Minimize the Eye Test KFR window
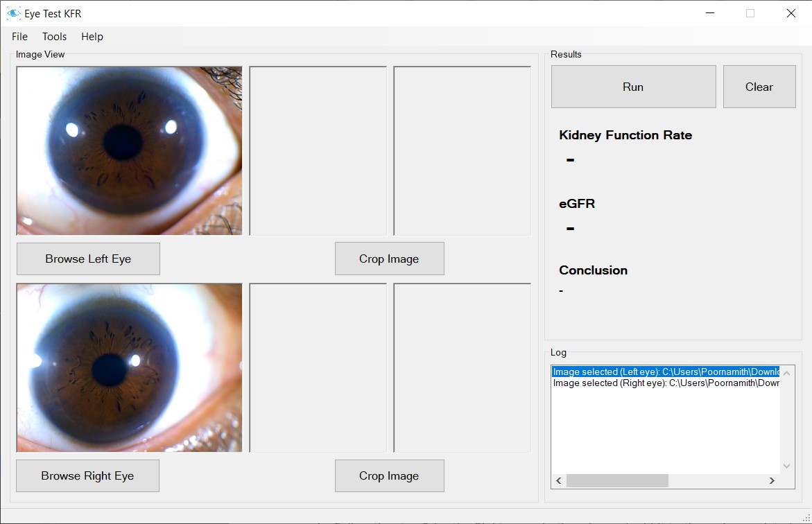This screenshot has height=524, width=812. click(709, 13)
